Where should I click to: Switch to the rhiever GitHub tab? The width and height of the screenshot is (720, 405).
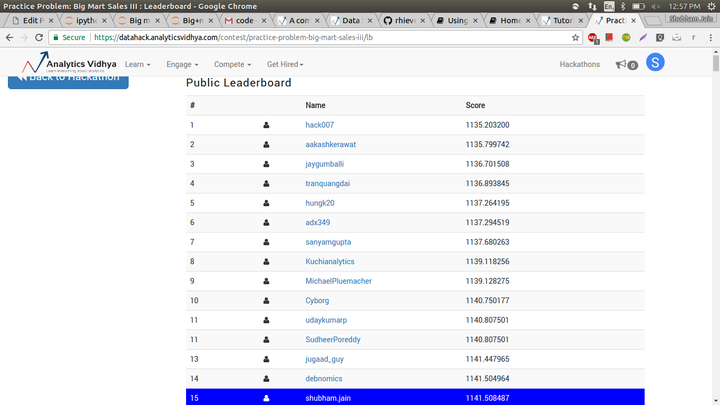point(404,20)
